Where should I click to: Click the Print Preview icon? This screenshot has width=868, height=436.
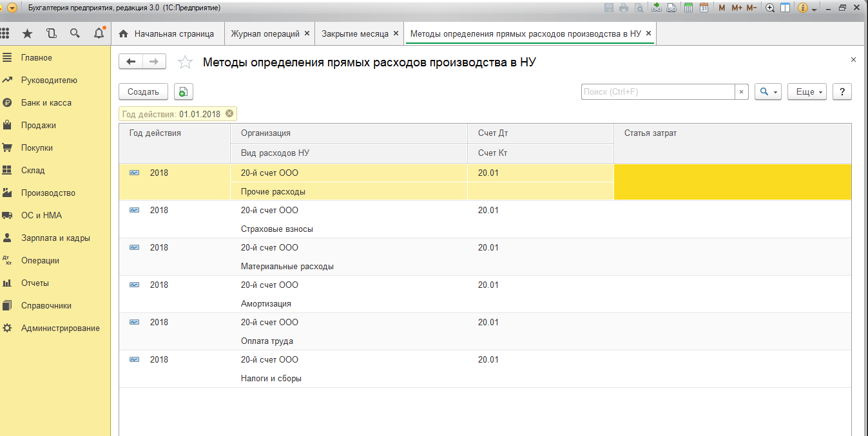pyautogui.click(x=639, y=8)
